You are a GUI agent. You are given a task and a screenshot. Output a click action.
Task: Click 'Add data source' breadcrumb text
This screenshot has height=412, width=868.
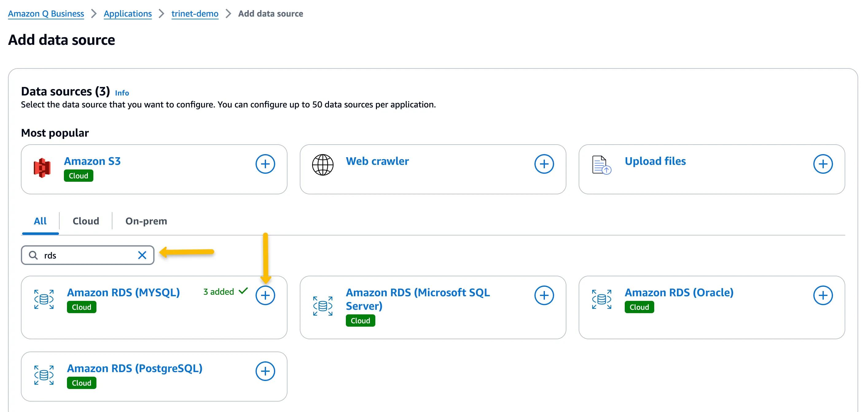click(271, 14)
